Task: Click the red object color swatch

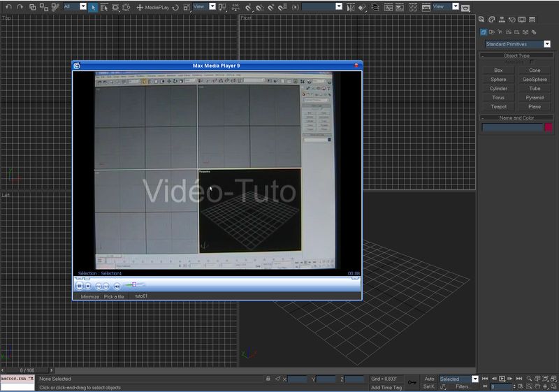Action: 549,128
